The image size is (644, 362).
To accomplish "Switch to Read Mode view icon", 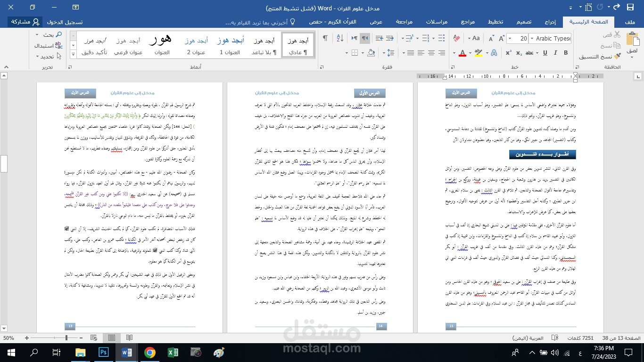I will (x=129, y=337).
